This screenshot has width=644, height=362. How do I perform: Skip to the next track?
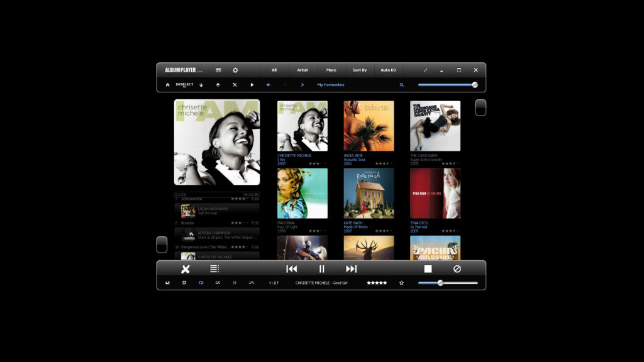(351, 269)
